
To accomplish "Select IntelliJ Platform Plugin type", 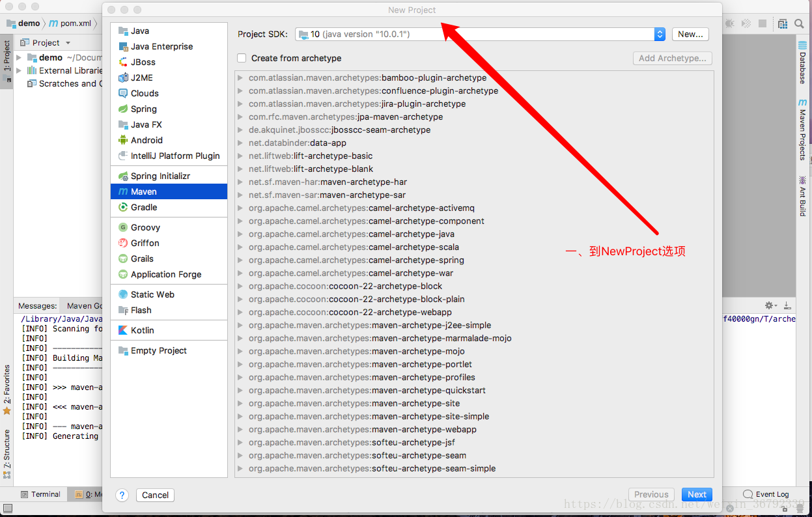I will (169, 156).
